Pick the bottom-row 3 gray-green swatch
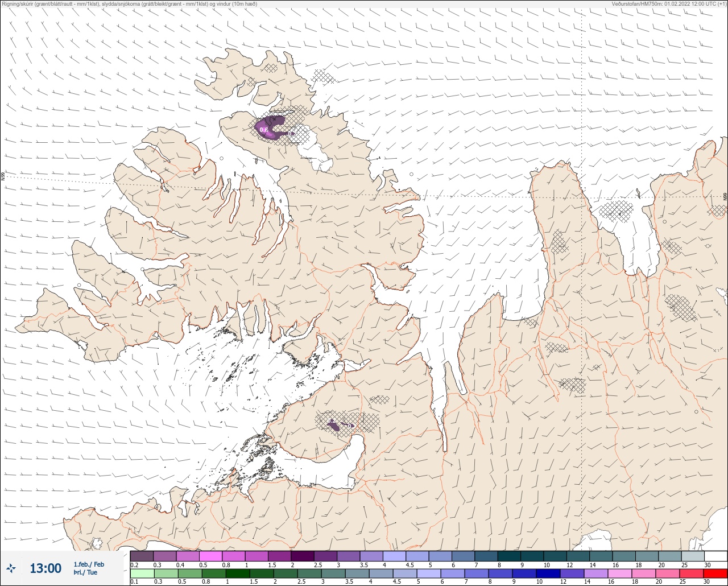This screenshot has width=728, height=586. (x=333, y=573)
